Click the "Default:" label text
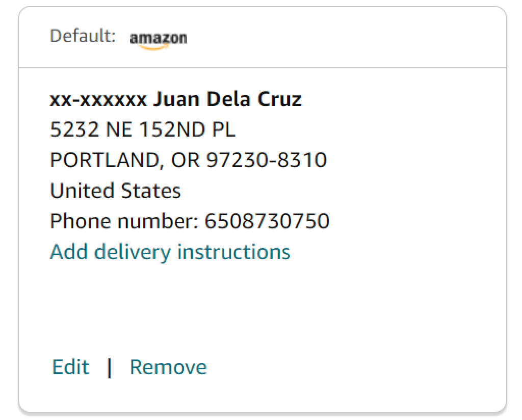Screen dimensions: 522x420 83,37
